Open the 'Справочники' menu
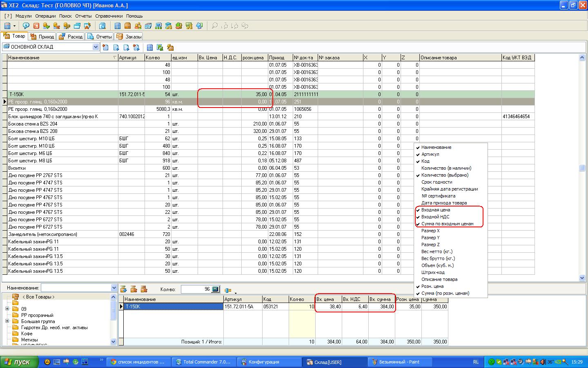588x368 pixels. click(109, 16)
